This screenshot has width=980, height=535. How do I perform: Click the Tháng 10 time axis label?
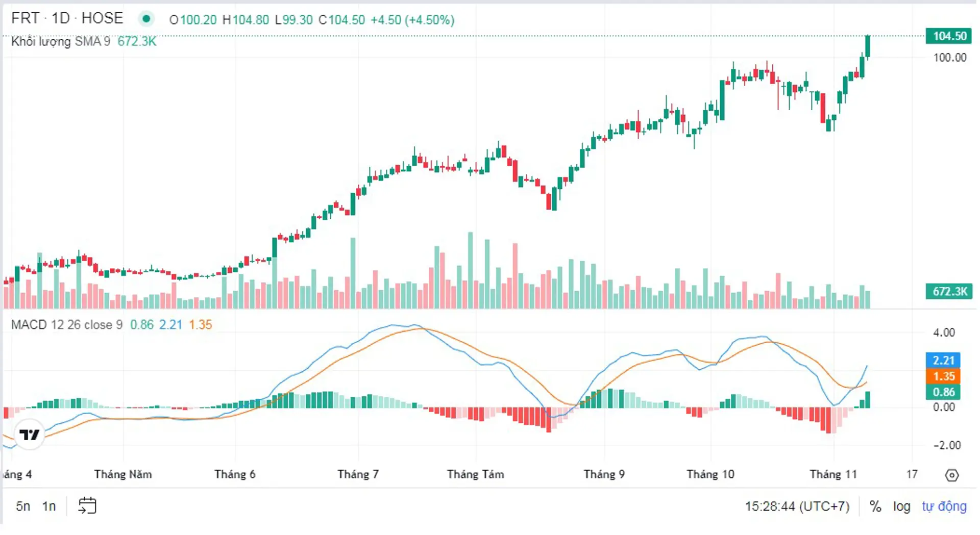coord(710,474)
